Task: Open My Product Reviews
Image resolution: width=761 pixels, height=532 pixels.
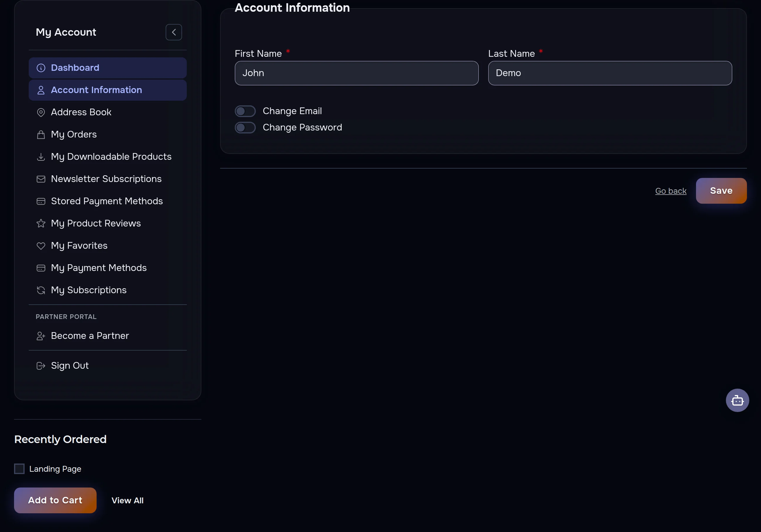Action: tap(107, 223)
